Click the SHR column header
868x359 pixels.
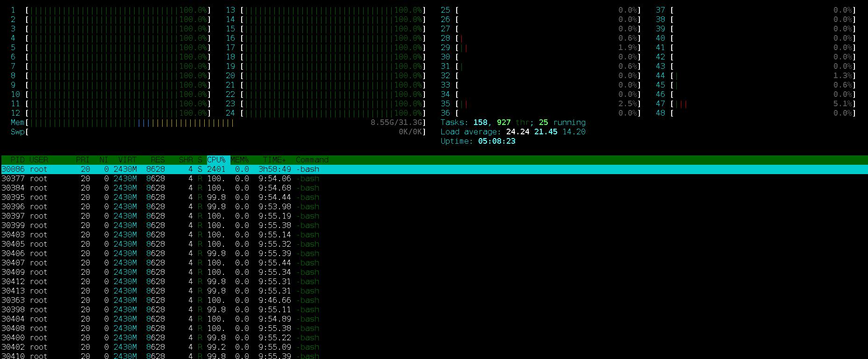point(186,160)
